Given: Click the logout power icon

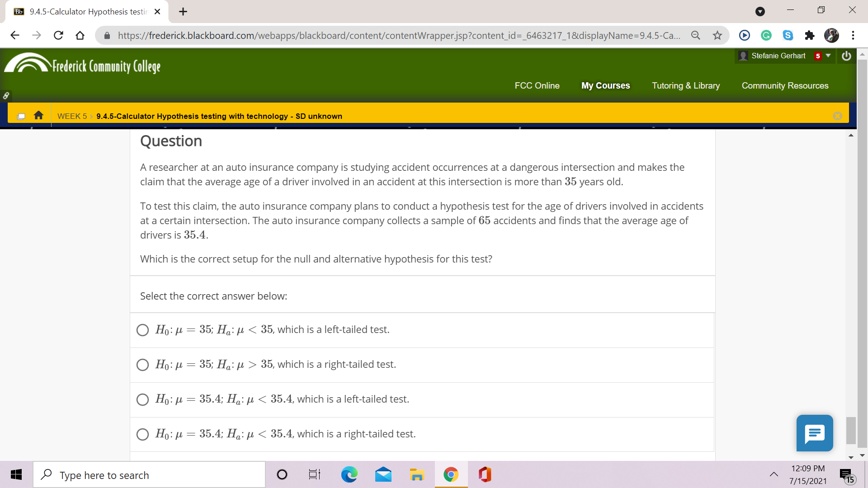Looking at the screenshot, I should 847,56.
